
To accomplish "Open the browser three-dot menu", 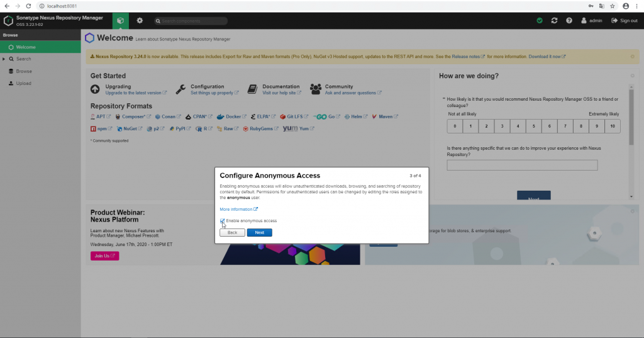I will (x=636, y=6).
